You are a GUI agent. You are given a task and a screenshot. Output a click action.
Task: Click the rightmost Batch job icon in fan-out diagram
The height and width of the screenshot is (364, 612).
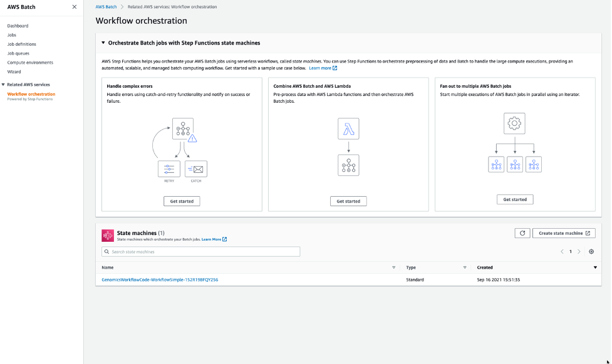534,164
